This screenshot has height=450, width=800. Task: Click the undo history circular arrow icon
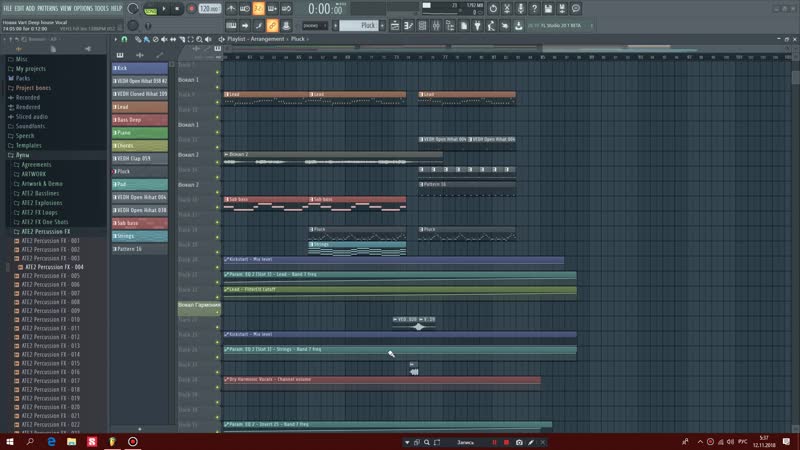point(493,9)
